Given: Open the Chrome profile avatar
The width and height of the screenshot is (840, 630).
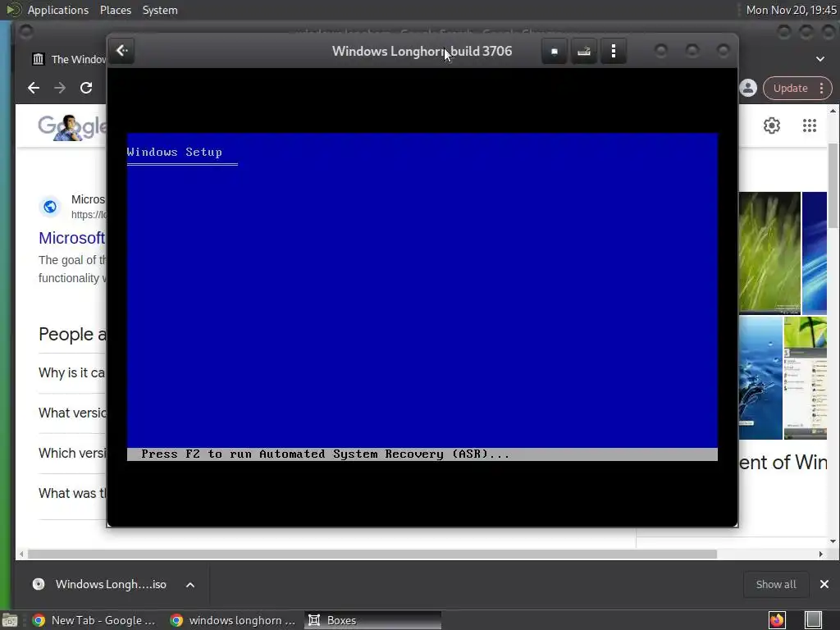Looking at the screenshot, I should tap(748, 88).
